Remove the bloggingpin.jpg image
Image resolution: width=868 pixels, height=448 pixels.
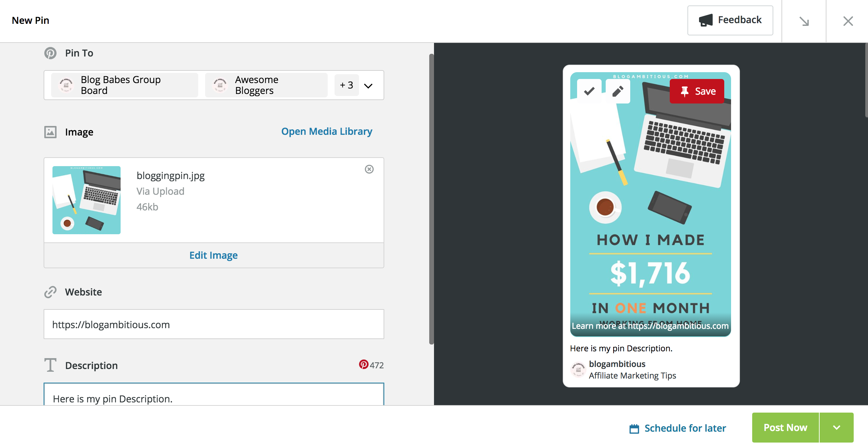(x=369, y=169)
